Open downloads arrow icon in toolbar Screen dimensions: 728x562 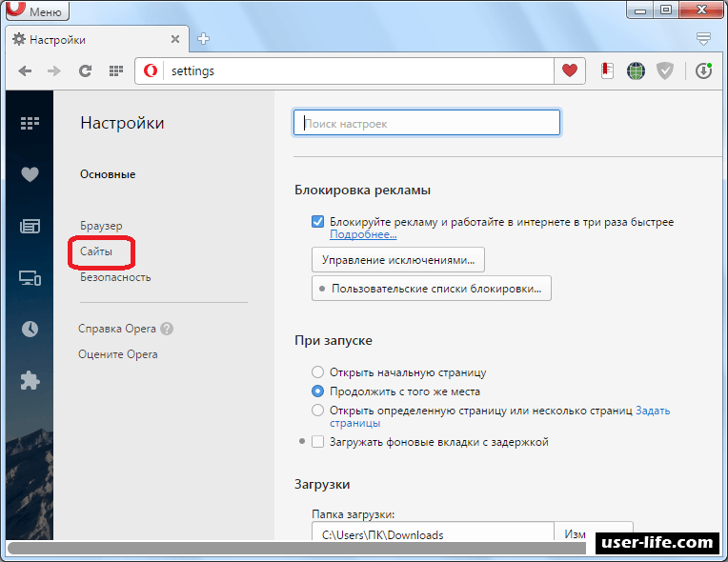(x=704, y=71)
